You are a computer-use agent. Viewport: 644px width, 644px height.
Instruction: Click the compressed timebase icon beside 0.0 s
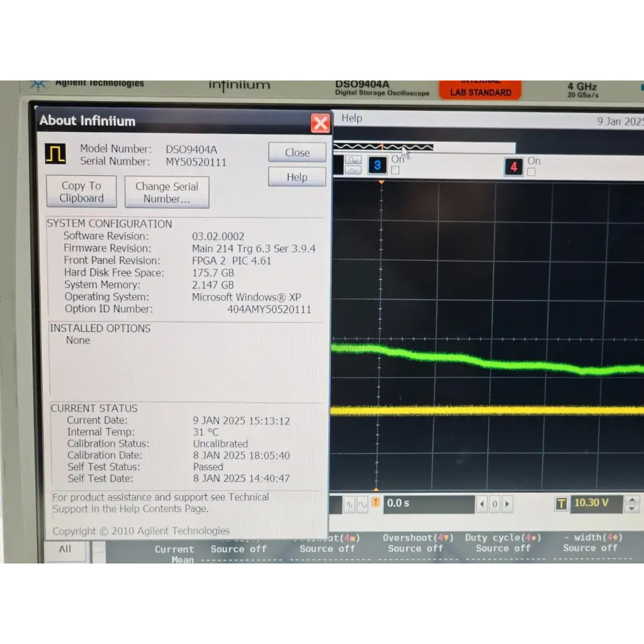pos(350,504)
